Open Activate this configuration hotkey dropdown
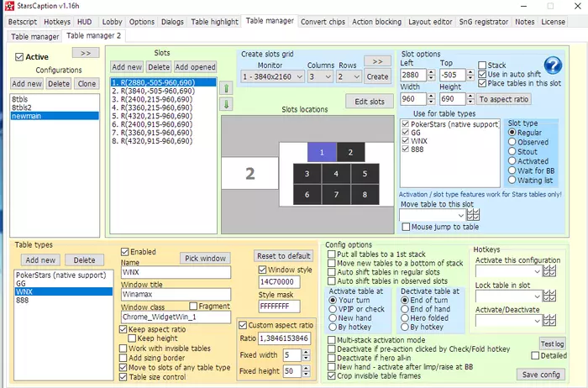The image size is (588, 388). click(x=508, y=271)
